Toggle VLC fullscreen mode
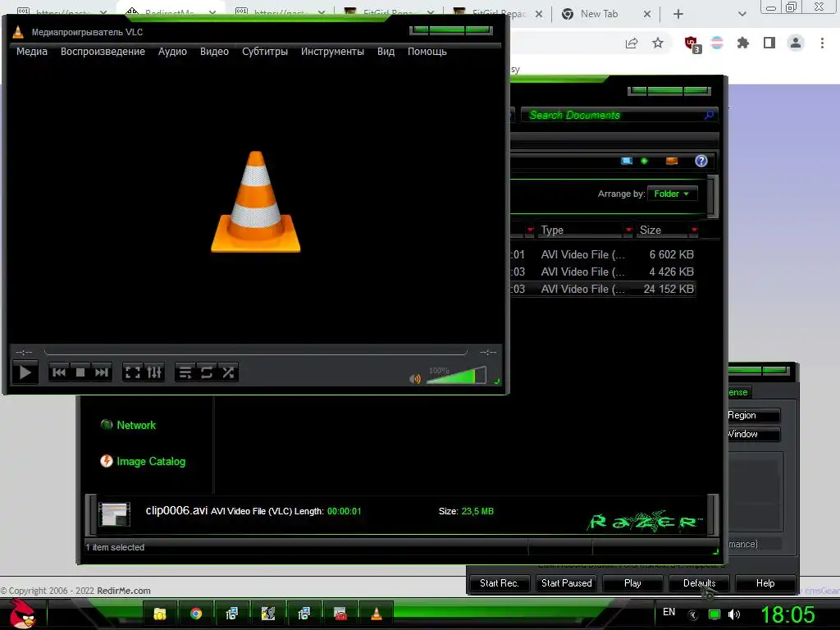The image size is (840, 630). (x=132, y=372)
